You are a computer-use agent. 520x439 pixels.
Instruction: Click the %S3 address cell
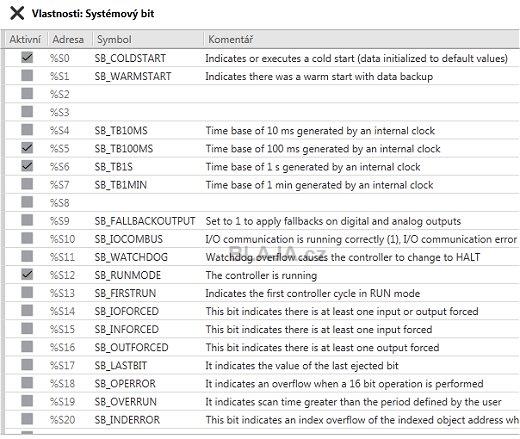click(x=60, y=112)
